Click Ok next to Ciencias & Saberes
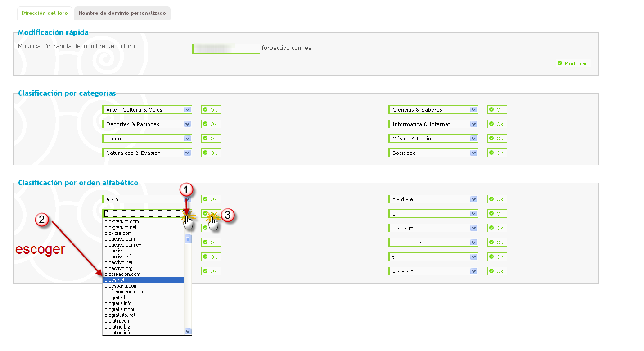Image resolution: width=644 pixels, height=351 pixels. coord(497,110)
